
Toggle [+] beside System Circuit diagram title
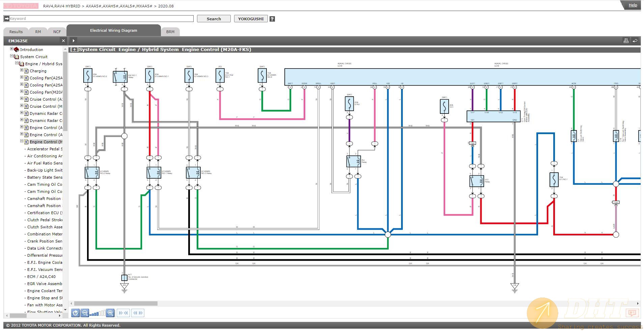pos(74,50)
